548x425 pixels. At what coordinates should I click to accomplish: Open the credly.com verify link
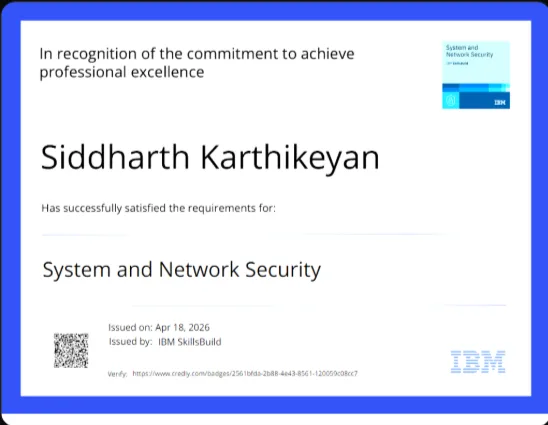pyautogui.click(x=245, y=374)
